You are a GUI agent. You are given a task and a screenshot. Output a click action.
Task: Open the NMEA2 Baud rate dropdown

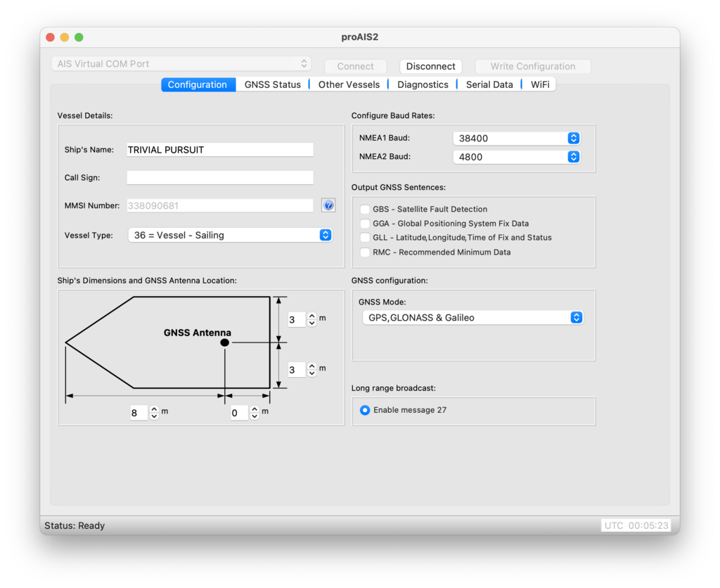[517, 157]
